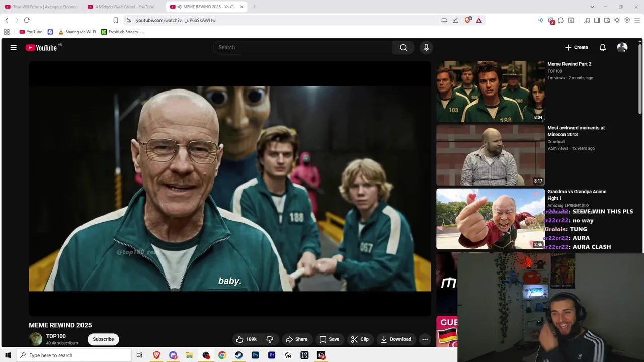Click the Share button under video
644x362 pixels.
coord(297,339)
